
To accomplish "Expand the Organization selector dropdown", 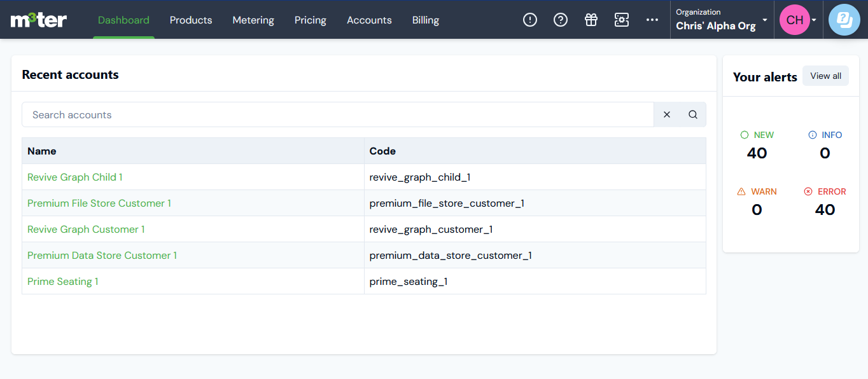I will tap(722, 20).
